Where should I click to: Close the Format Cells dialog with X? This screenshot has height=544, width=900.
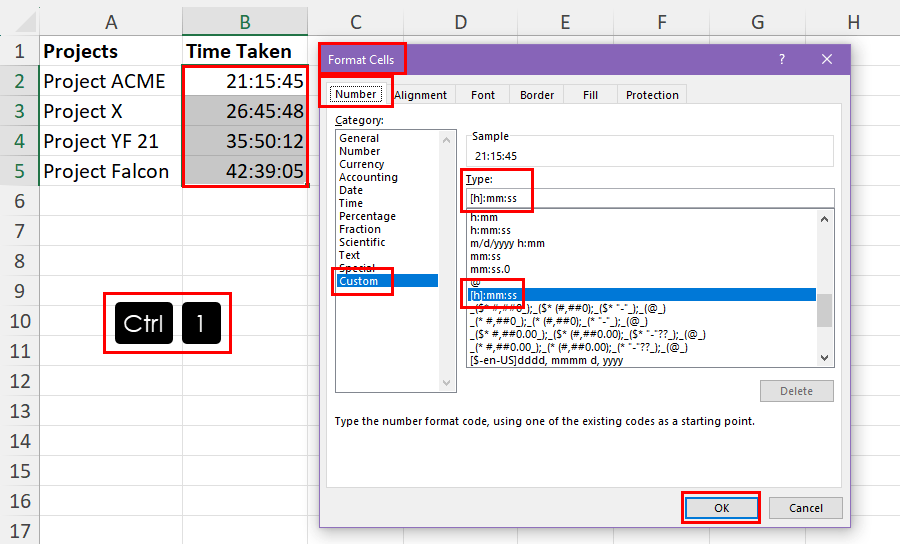[827, 59]
